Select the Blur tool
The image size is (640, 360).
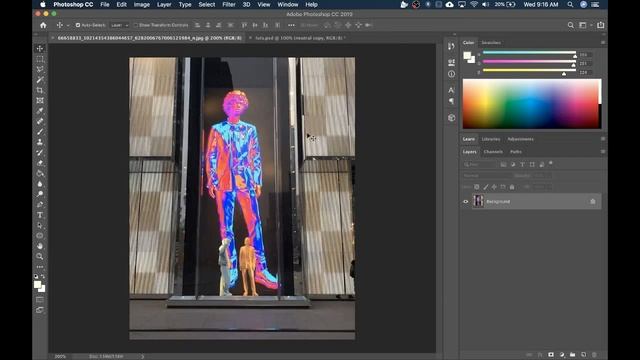click(40, 184)
